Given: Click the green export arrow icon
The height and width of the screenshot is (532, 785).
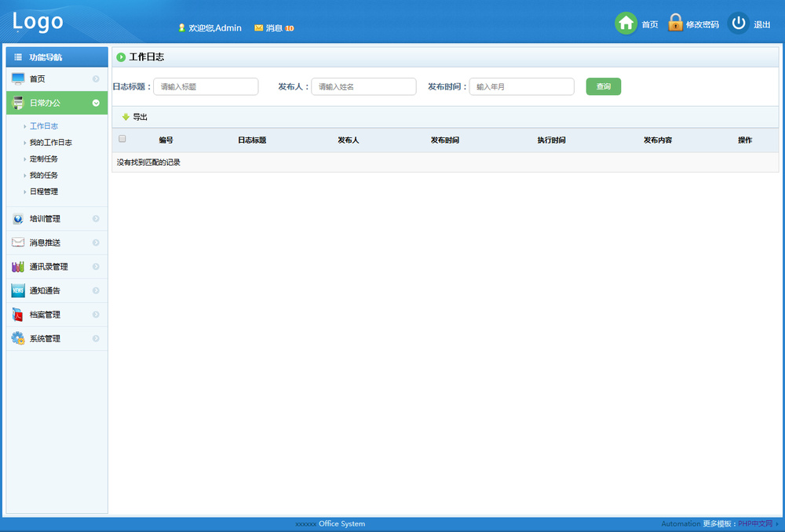Looking at the screenshot, I should (x=126, y=117).
